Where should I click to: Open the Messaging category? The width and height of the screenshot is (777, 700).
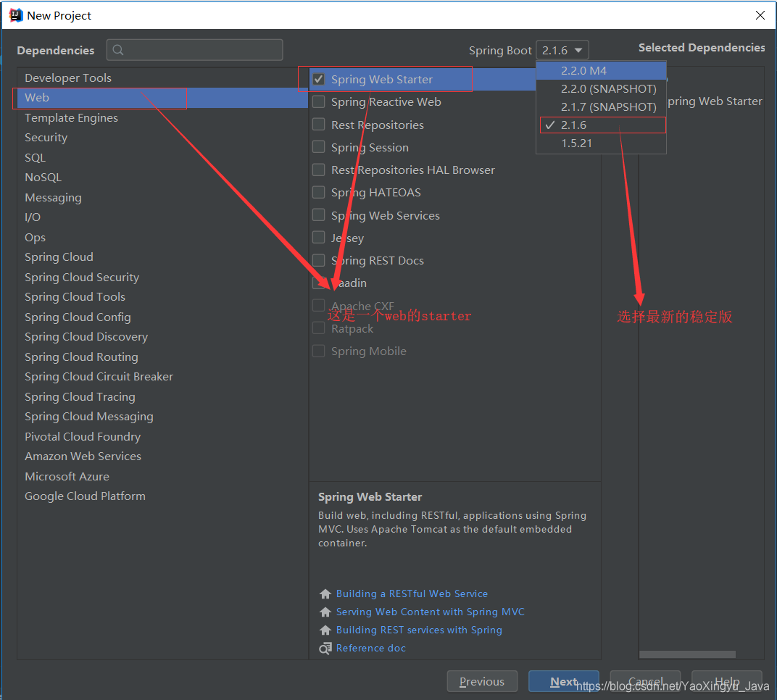(x=162, y=197)
